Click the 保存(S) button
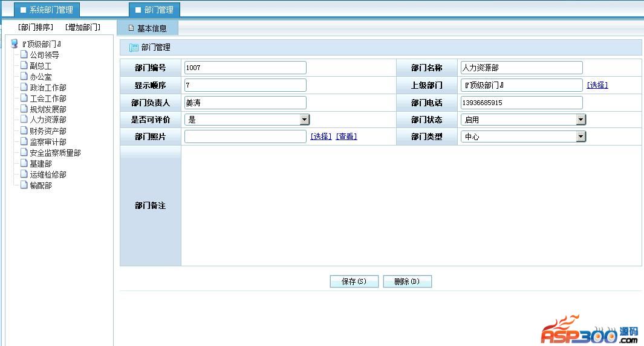The height and width of the screenshot is (346, 644). [x=354, y=281]
